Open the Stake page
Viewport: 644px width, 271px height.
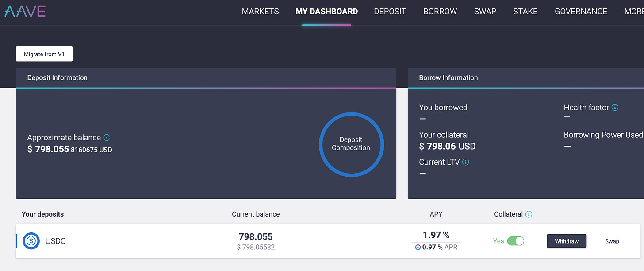coord(525,12)
